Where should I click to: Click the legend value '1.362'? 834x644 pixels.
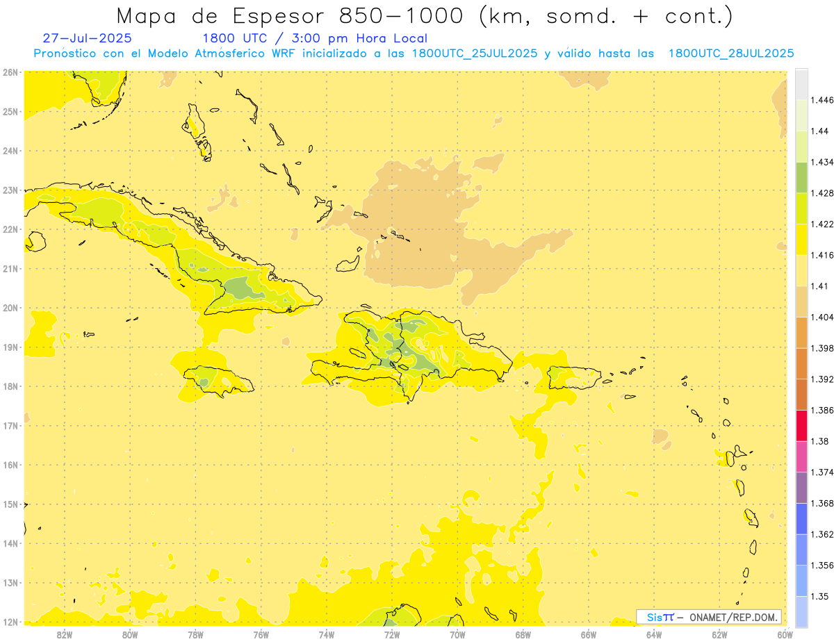tap(821, 534)
